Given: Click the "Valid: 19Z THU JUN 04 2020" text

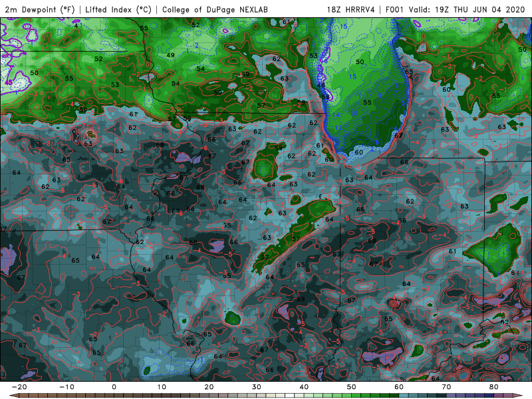Looking at the screenshot, I should 467,10.
